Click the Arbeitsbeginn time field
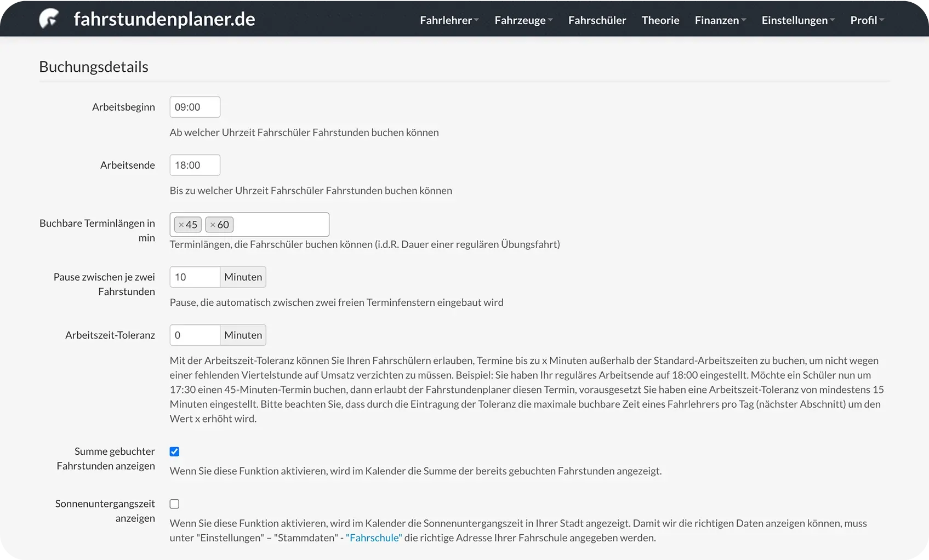 (x=195, y=107)
